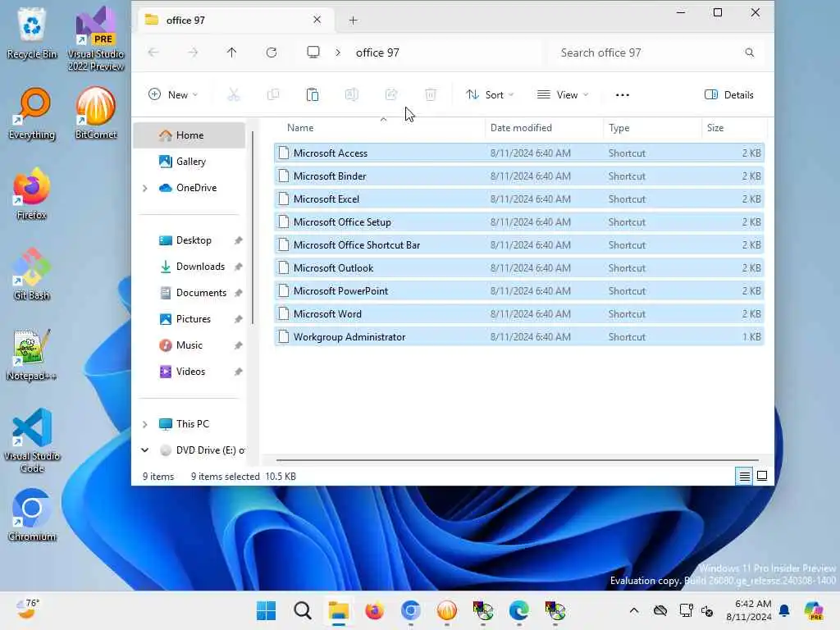
Task: Open Firefox desktop icon
Action: (32, 194)
